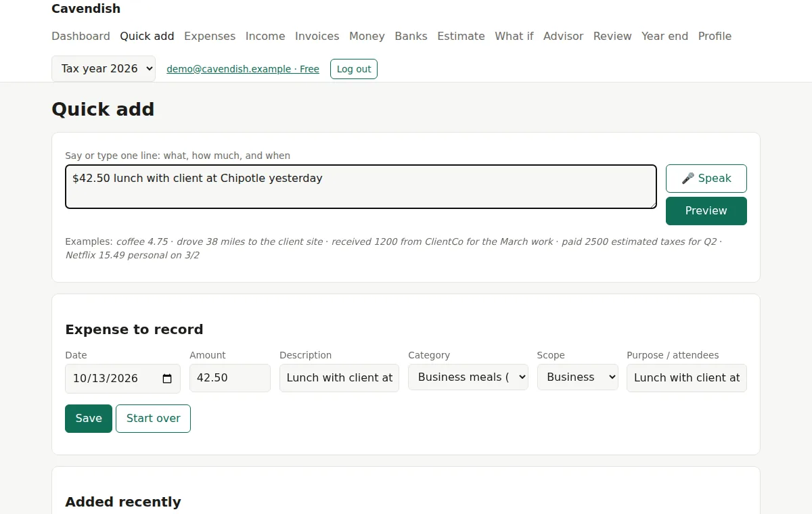Save the expense record

point(89,419)
